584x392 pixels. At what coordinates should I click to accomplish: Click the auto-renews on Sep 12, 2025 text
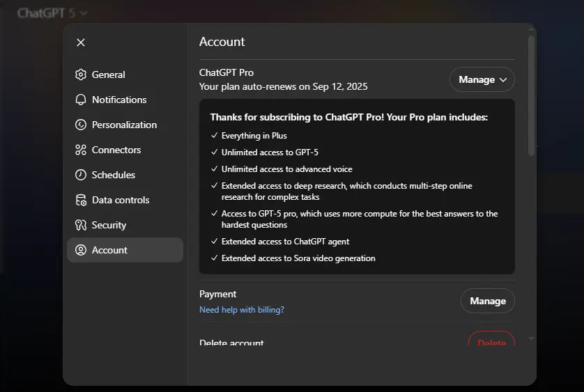coord(284,87)
